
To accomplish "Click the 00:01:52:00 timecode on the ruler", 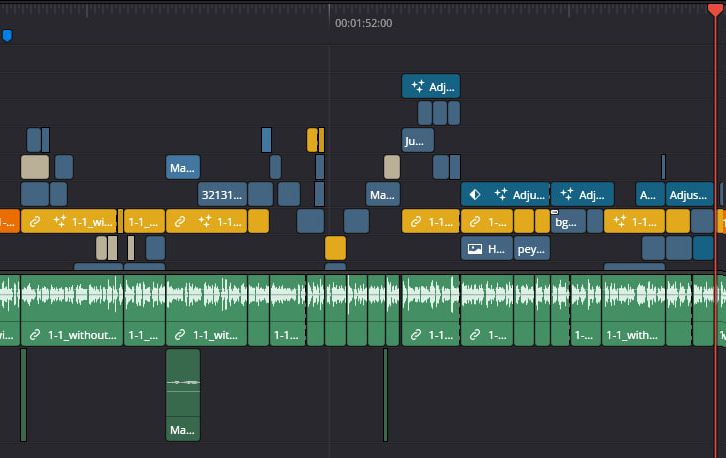I will coord(363,23).
